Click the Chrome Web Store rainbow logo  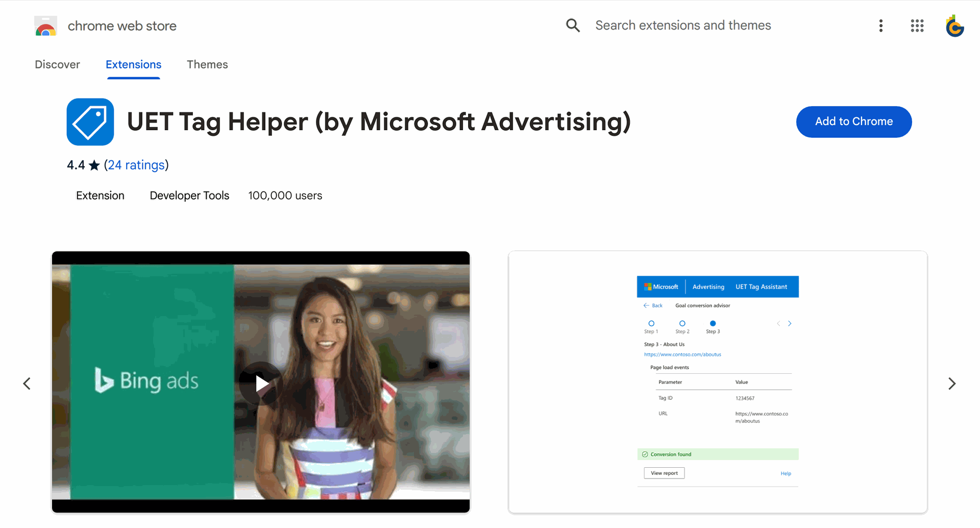pyautogui.click(x=45, y=26)
